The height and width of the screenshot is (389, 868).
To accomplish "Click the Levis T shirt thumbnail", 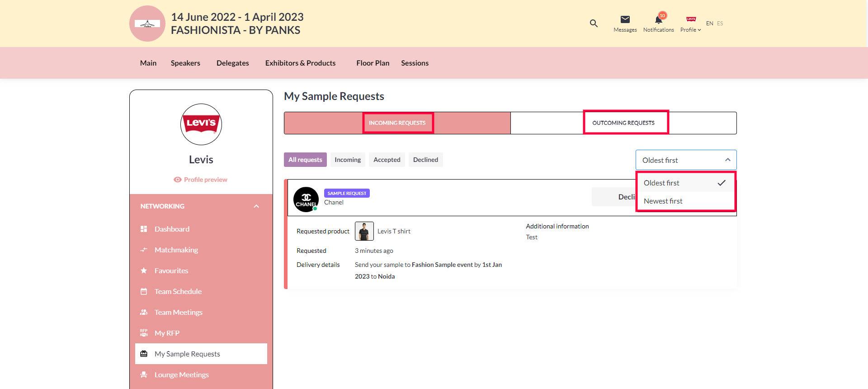I will pyautogui.click(x=364, y=231).
